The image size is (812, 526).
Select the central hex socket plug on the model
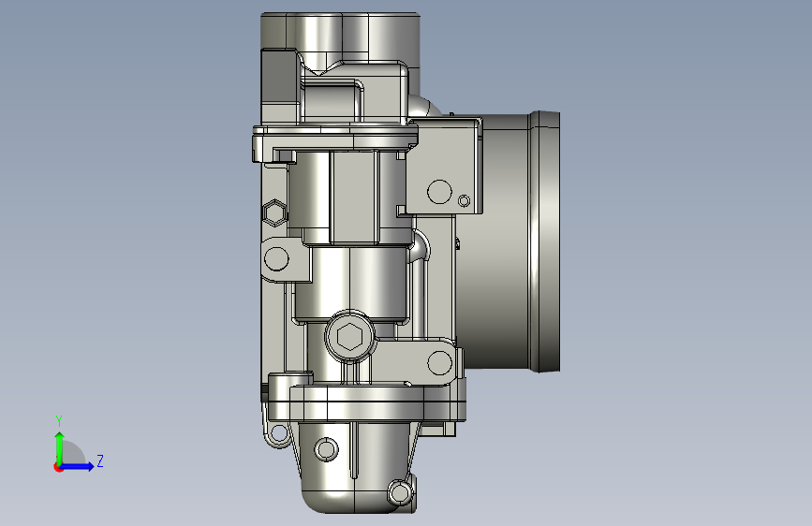350,337
